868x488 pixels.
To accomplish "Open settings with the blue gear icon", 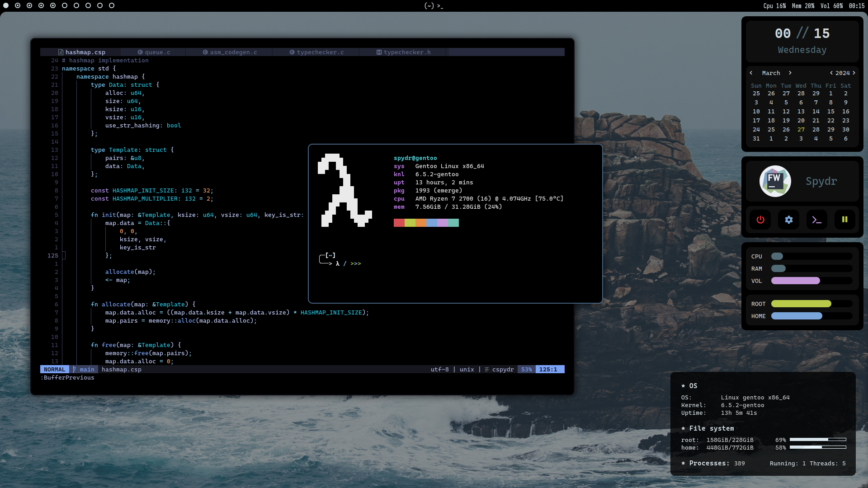I will [x=789, y=220].
